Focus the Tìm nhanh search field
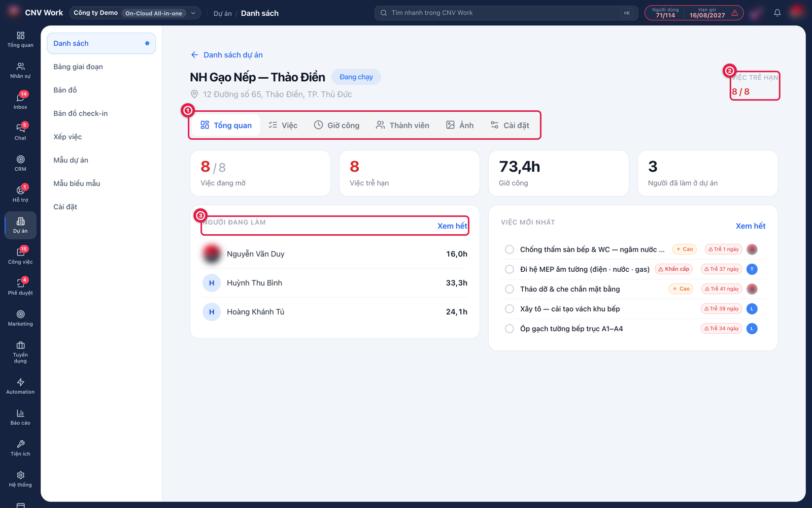The image size is (812, 508). [x=506, y=13]
